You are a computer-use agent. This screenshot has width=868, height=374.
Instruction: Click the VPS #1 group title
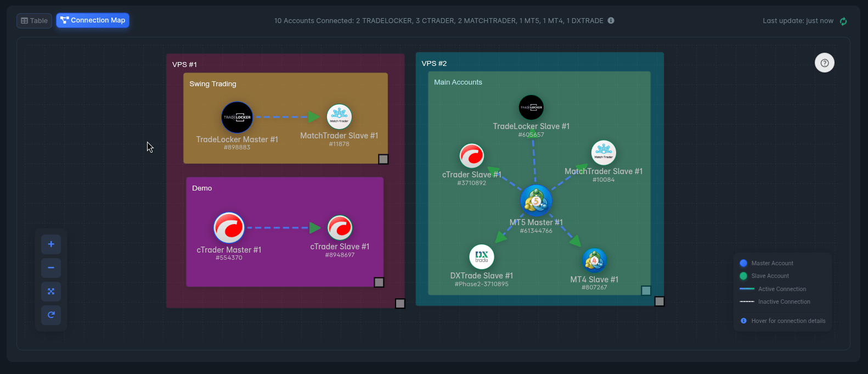click(184, 64)
